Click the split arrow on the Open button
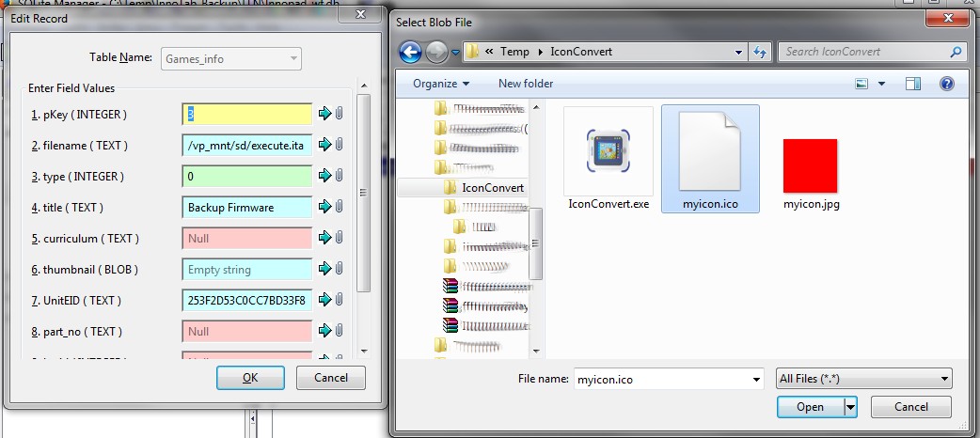Viewport: 980px width, 438px height. click(851, 407)
